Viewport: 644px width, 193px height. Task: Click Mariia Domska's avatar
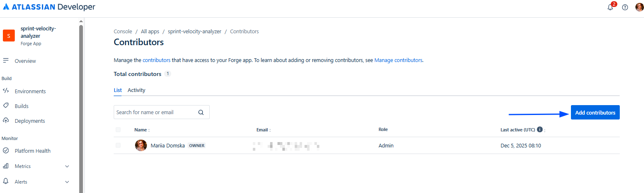[141, 145]
